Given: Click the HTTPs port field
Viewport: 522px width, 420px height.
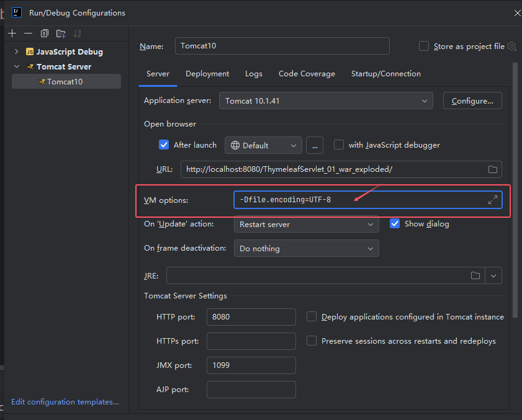Looking at the screenshot, I should pos(251,341).
